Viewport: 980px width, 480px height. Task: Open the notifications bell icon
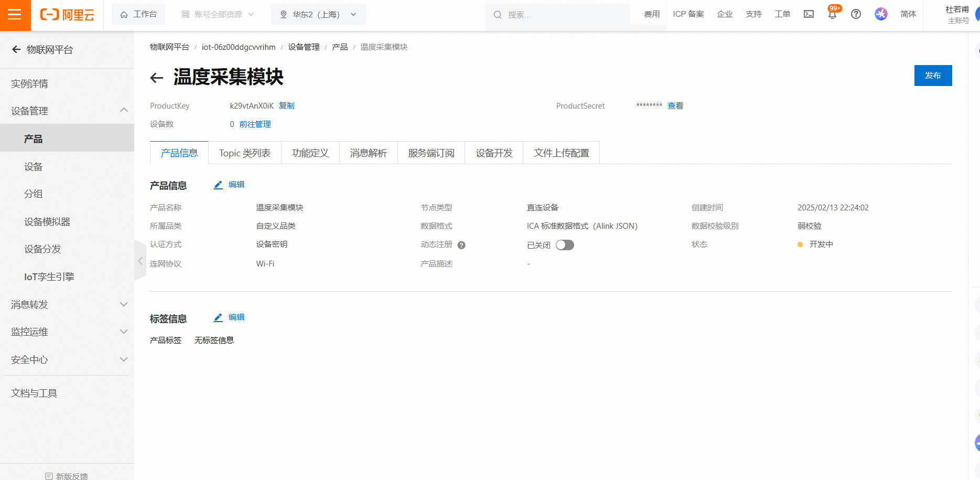(x=832, y=14)
